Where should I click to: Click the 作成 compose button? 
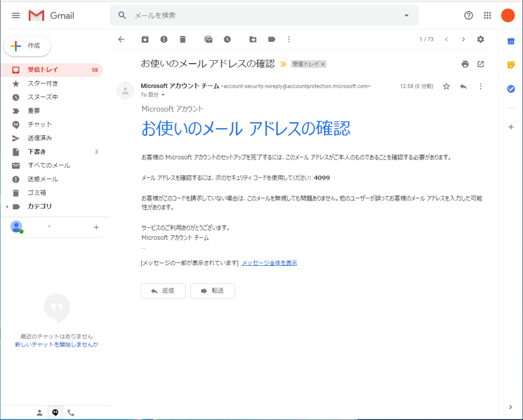(x=27, y=46)
